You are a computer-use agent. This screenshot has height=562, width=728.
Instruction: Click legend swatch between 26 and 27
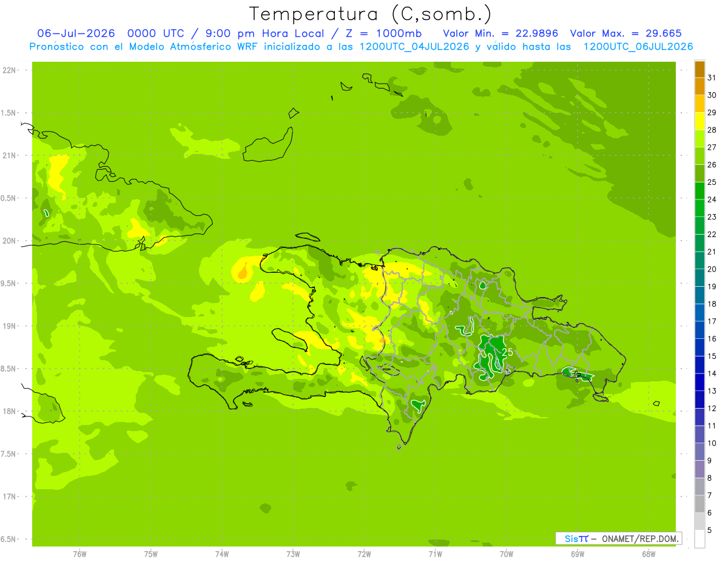tap(699, 156)
